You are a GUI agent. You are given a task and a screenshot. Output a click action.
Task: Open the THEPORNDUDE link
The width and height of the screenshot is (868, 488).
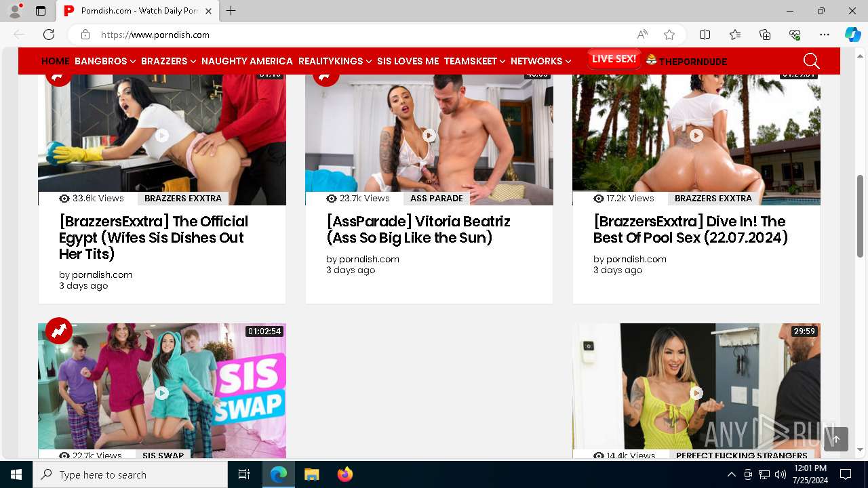click(686, 61)
